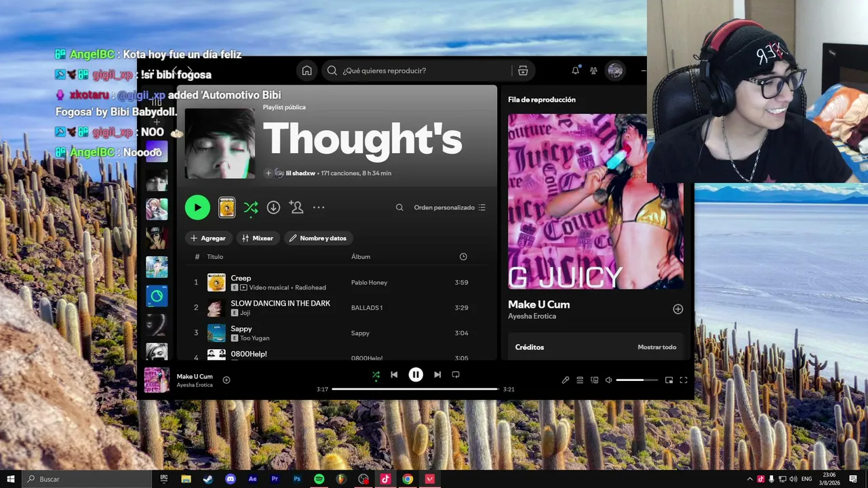
Task: Click the Mixear button
Action: (258, 238)
